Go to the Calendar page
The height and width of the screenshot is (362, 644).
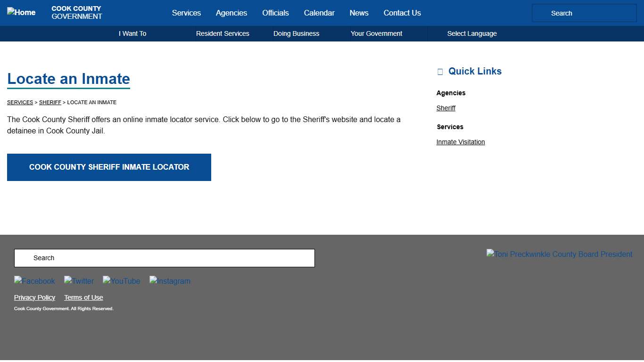319,13
